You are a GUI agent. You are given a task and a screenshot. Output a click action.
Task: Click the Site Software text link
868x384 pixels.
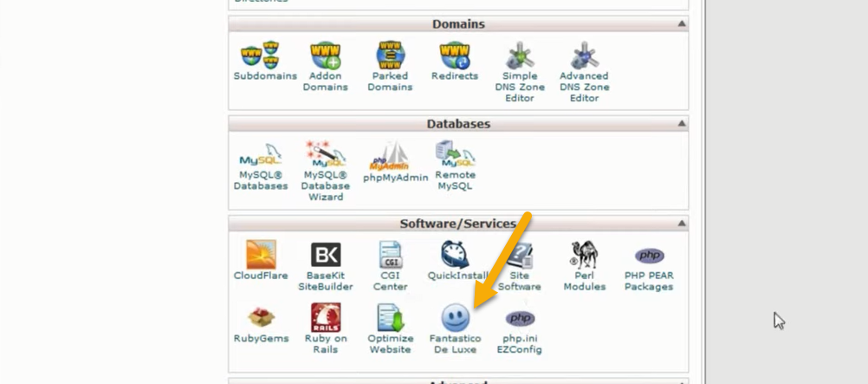tap(520, 281)
